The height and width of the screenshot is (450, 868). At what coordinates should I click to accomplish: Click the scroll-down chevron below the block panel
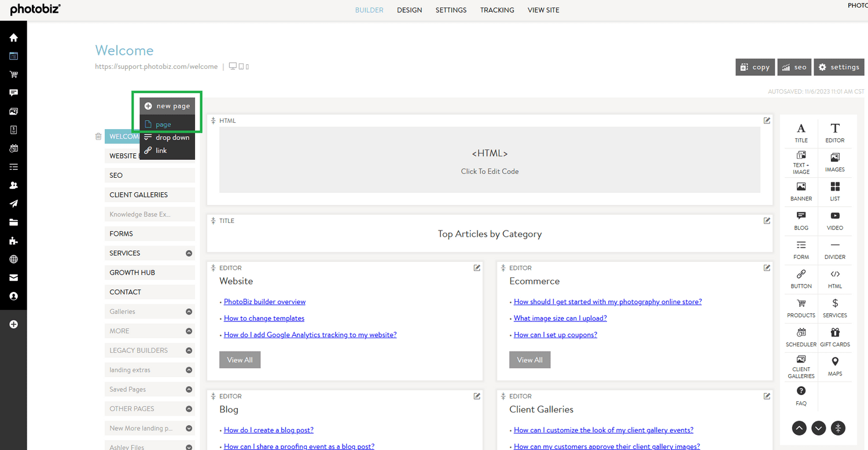pyautogui.click(x=818, y=428)
